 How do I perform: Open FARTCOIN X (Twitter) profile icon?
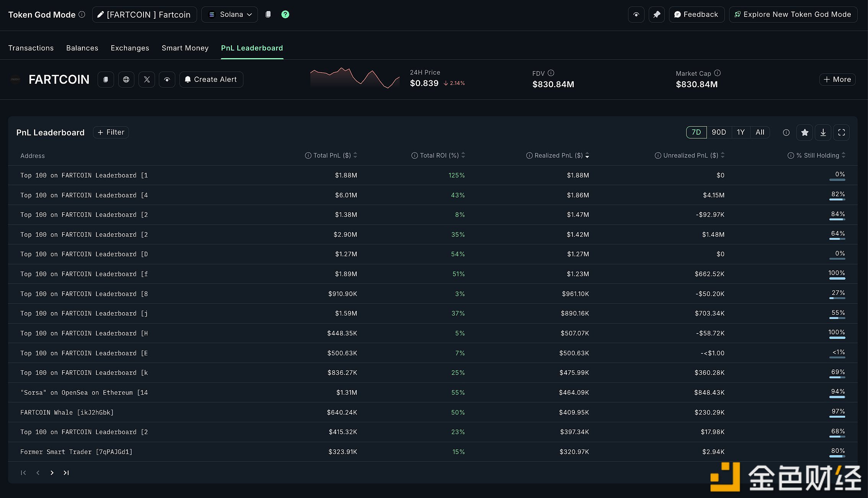[x=147, y=80]
